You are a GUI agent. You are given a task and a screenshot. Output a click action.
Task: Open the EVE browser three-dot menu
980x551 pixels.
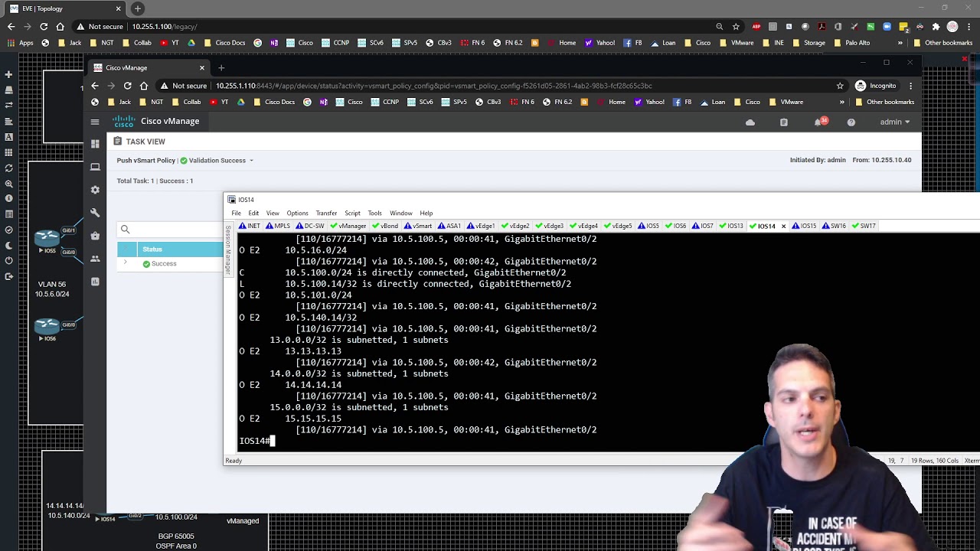(969, 27)
